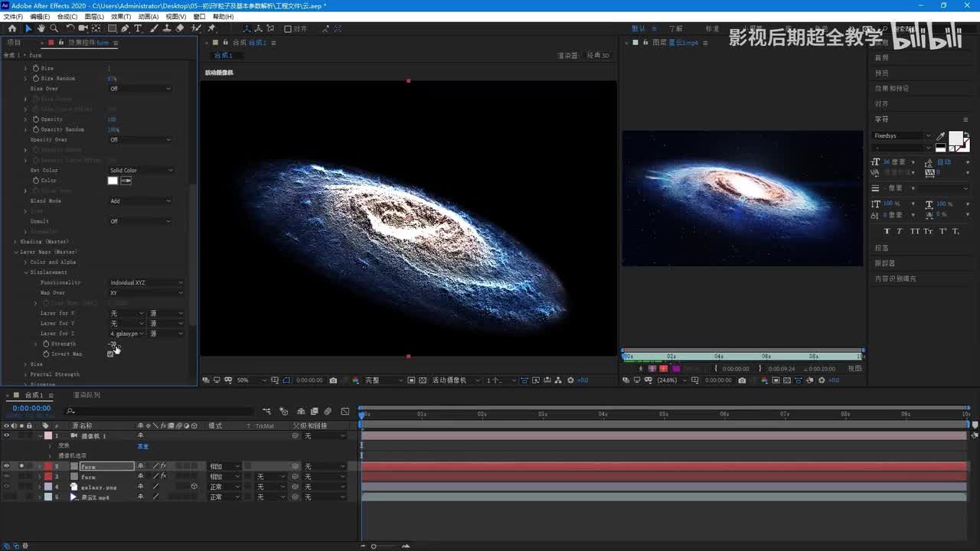The height and width of the screenshot is (551, 980).
Task: Select the Pen tool
Action: (x=126, y=28)
